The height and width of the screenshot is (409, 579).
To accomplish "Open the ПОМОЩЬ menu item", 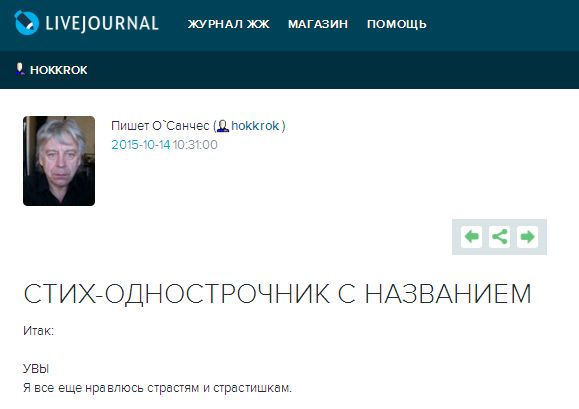I will click(x=397, y=24).
